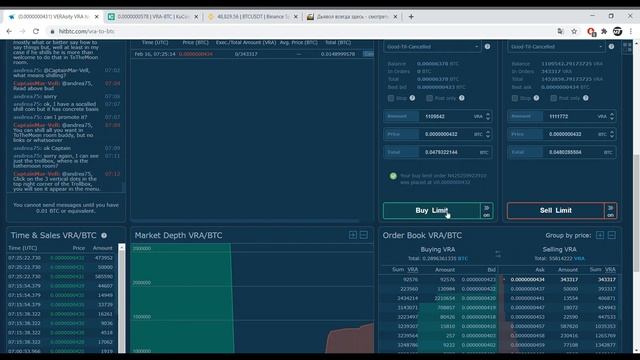Click the swap arrows between Buying and Selling VRA

pyautogui.click(x=498, y=254)
